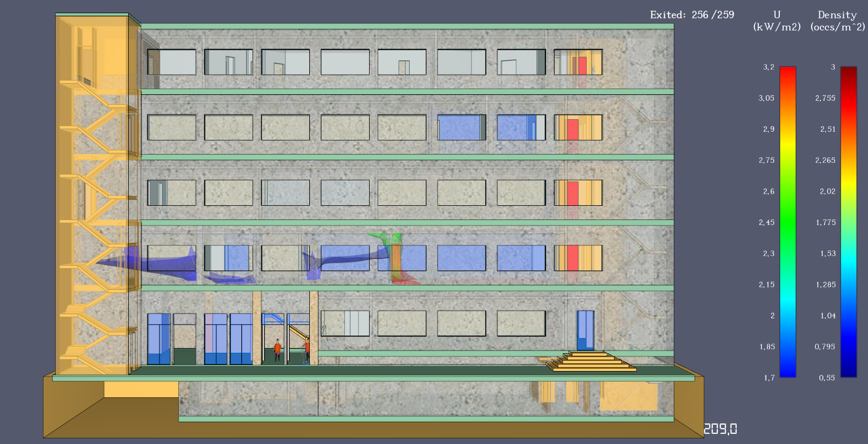The width and height of the screenshot is (868, 444).
Task: Click the Density (occs/m^2) legend title
Action: point(837,21)
